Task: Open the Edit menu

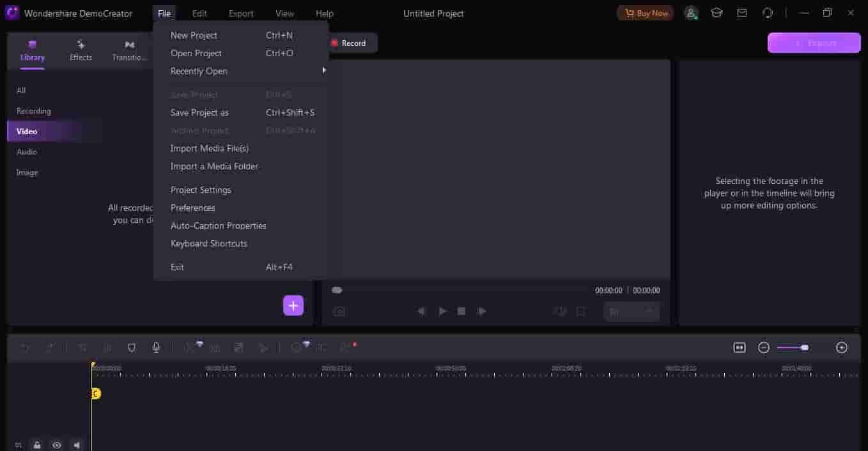Action: click(x=199, y=13)
